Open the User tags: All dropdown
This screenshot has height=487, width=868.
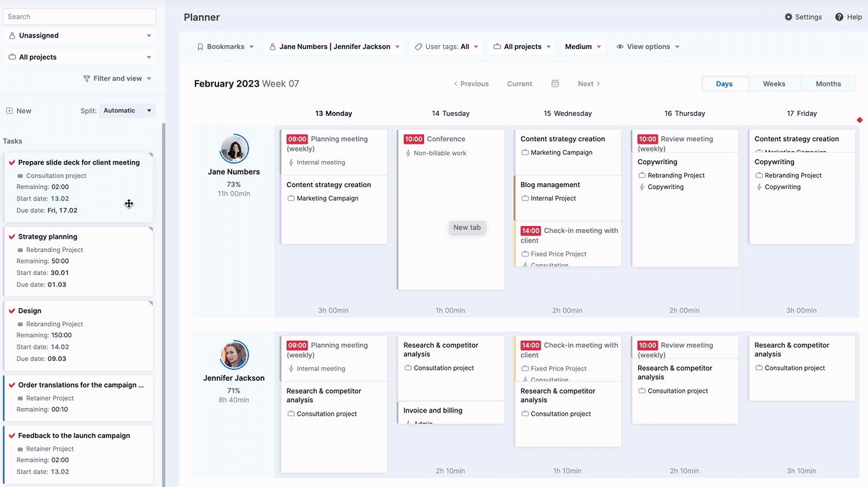click(446, 46)
